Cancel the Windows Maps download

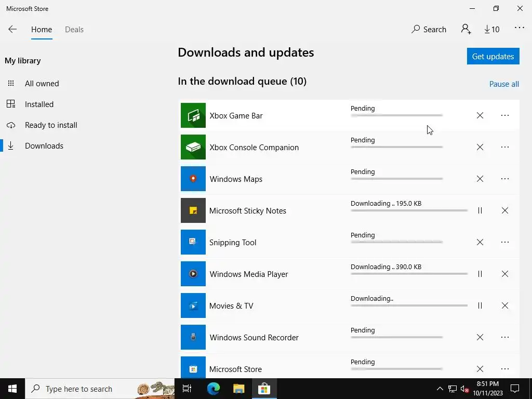[480, 179]
